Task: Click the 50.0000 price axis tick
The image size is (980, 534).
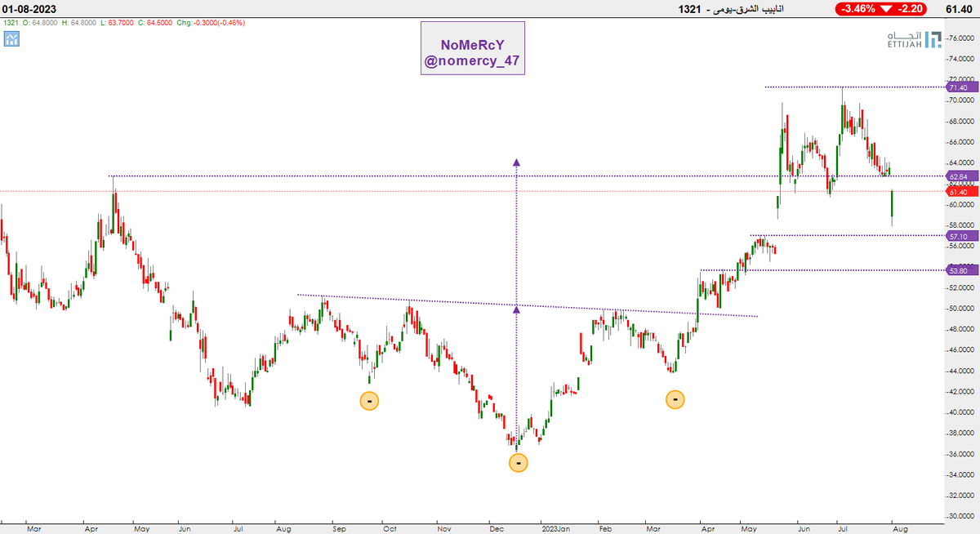Action: pos(962,309)
